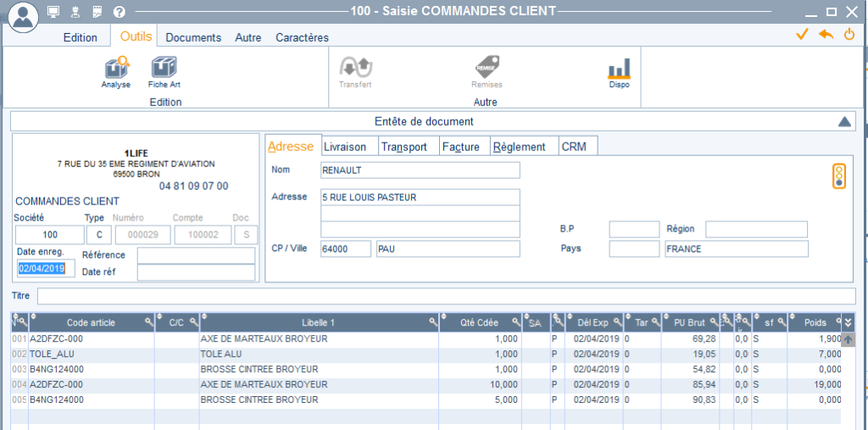Click the Transfert icon
The width and height of the screenshot is (868, 430).
click(355, 68)
